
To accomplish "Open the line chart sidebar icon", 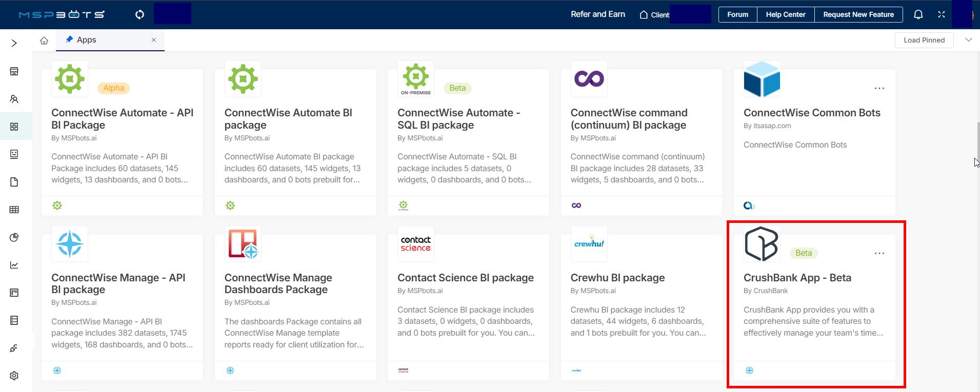I will (14, 265).
